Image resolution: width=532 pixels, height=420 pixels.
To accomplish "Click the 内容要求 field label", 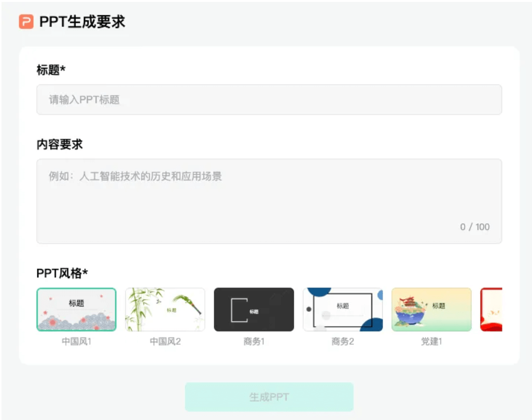I will (60, 145).
